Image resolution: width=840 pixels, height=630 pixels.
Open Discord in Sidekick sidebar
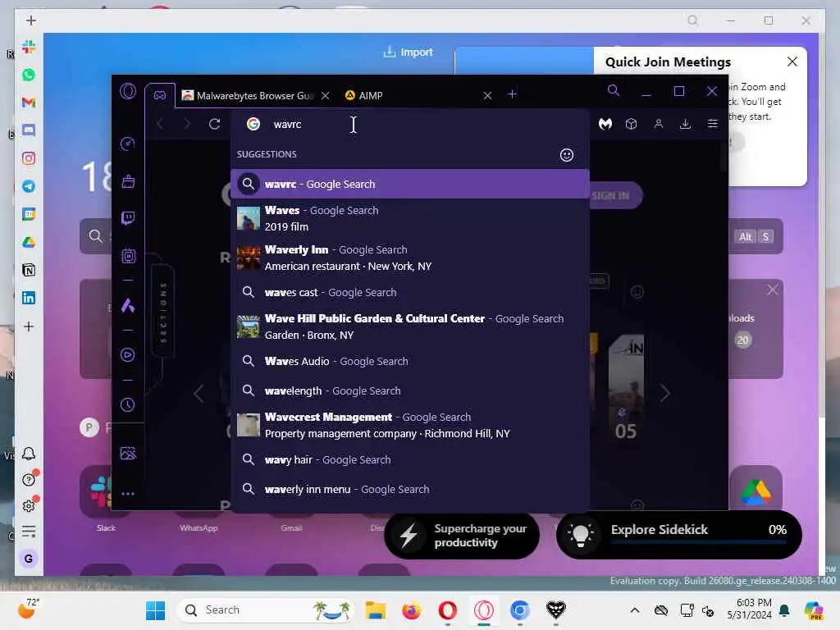click(x=29, y=130)
